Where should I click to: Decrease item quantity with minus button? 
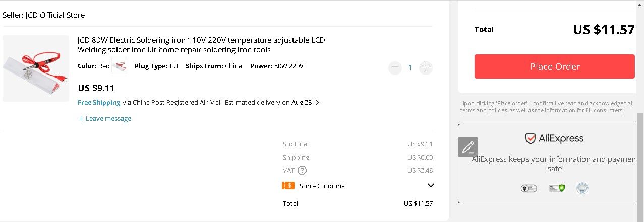tap(395, 67)
